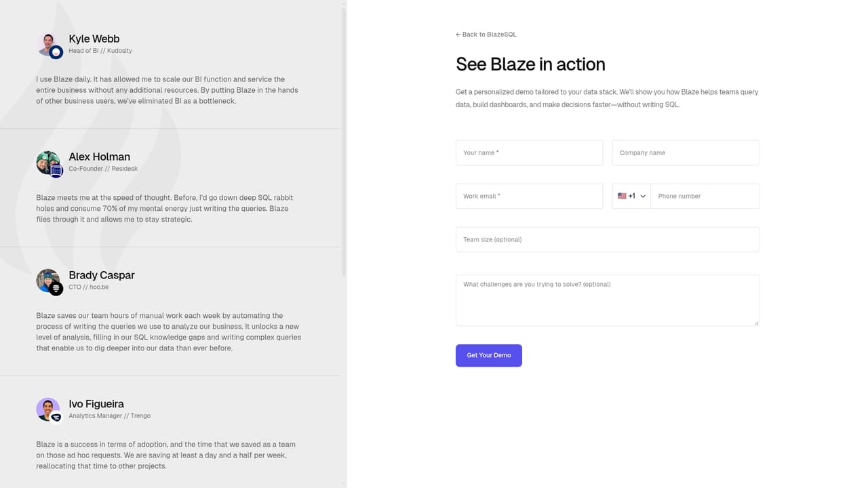The height and width of the screenshot is (488, 868).
Task: Click the challenges textarea
Action: point(608,300)
